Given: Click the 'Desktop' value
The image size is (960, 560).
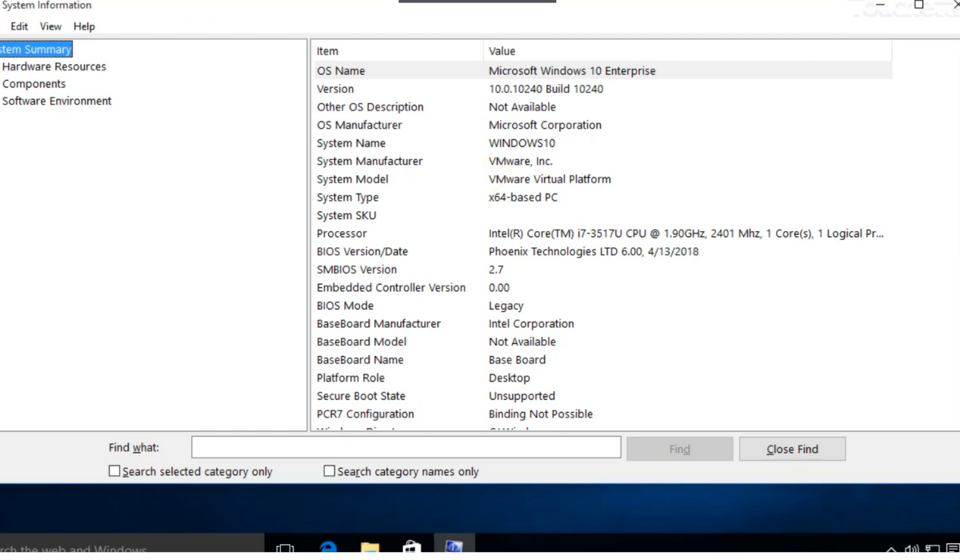Looking at the screenshot, I should point(509,378).
